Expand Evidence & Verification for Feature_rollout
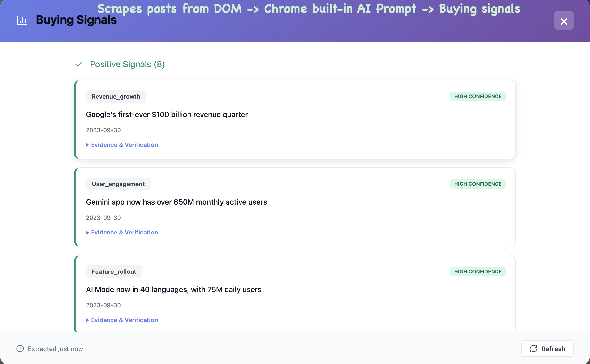This screenshot has width=590, height=364. tap(122, 320)
